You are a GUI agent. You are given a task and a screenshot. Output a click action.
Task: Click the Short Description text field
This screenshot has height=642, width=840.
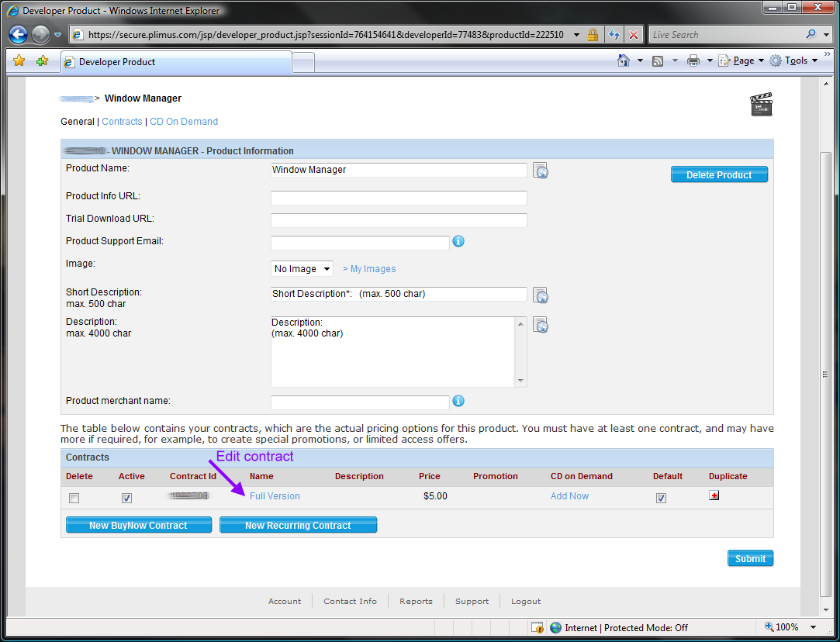399,294
